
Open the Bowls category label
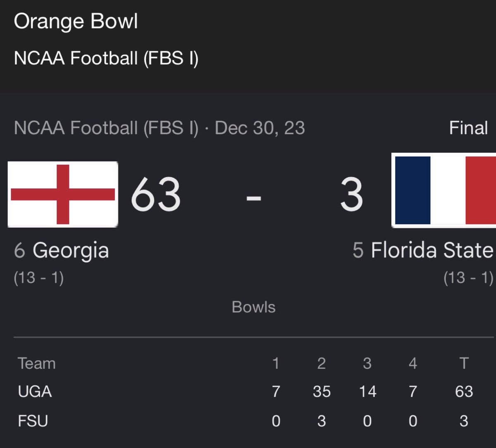254,307
